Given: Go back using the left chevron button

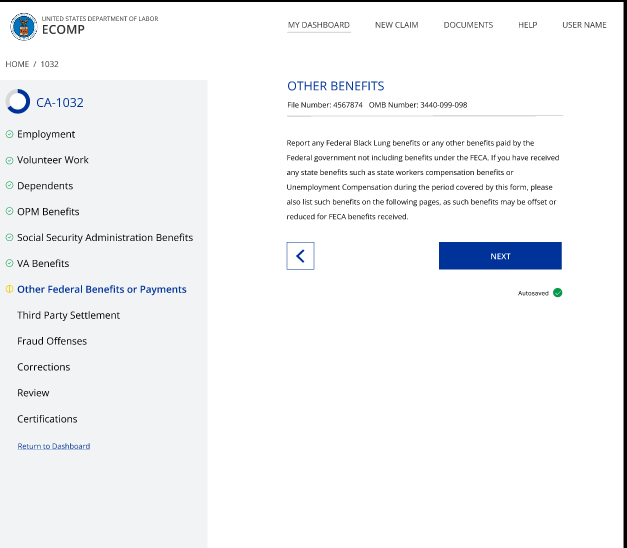Looking at the screenshot, I should click(x=300, y=256).
